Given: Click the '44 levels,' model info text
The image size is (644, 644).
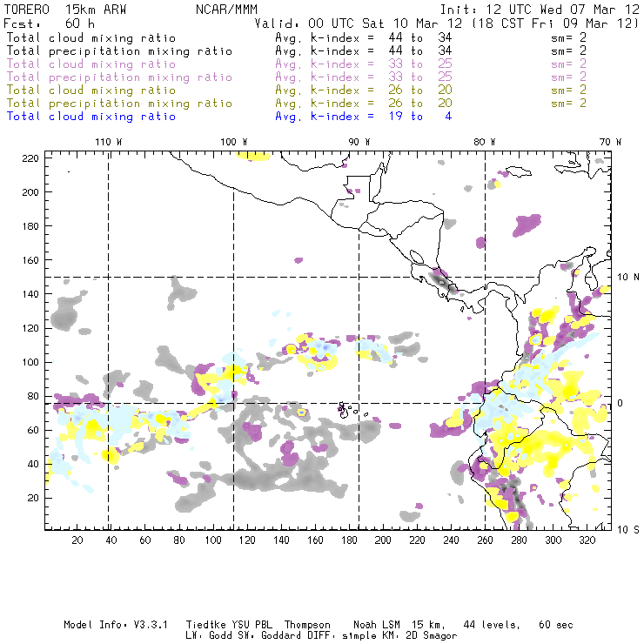Looking at the screenshot, I should click(x=491, y=625).
